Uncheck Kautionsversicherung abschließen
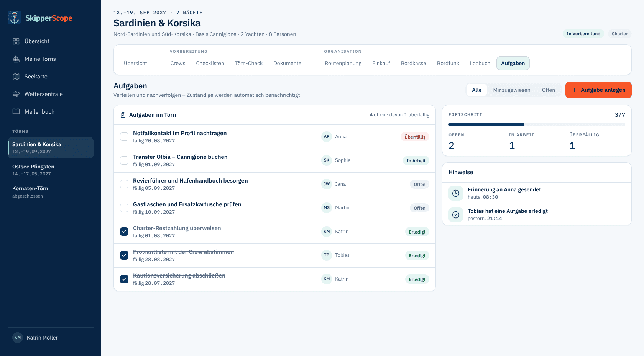Screen dimensions: 644x356 pos(124,279)
